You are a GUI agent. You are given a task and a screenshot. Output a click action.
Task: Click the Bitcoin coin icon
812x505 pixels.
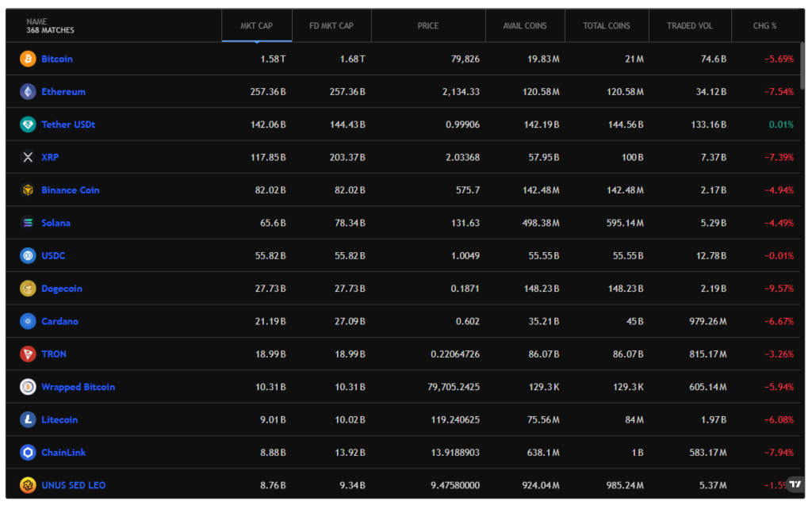pos(28,59)
